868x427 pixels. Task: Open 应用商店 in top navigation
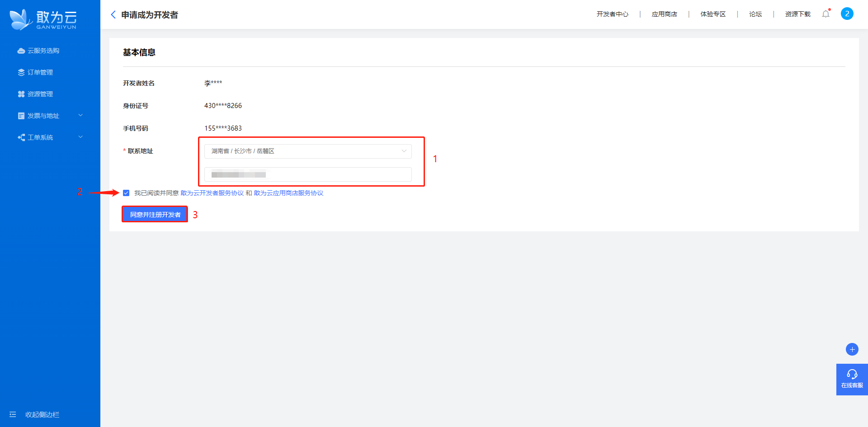pyautogui.click(x=664, y=14)
